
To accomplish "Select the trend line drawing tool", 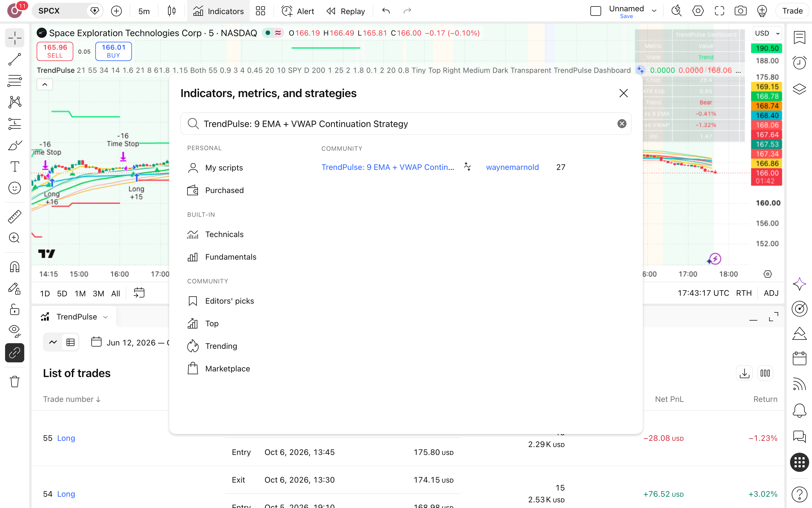I will [x=14, y=60].
